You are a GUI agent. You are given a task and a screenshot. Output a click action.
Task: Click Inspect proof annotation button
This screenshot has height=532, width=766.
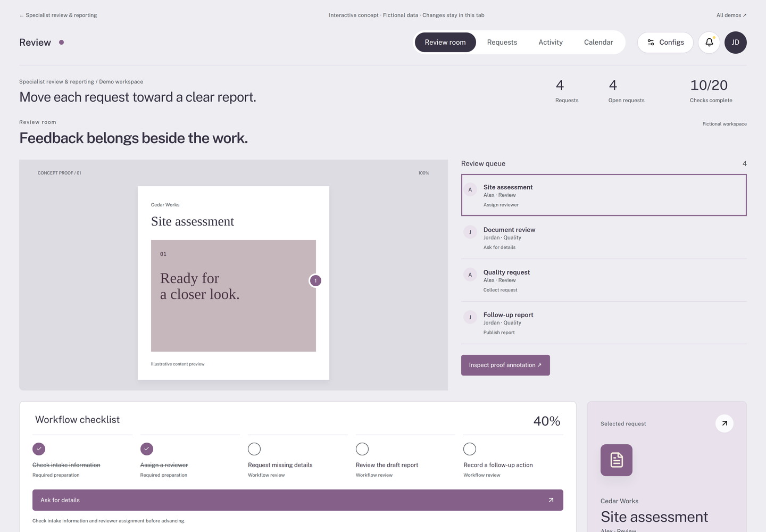tap(505, 365)
